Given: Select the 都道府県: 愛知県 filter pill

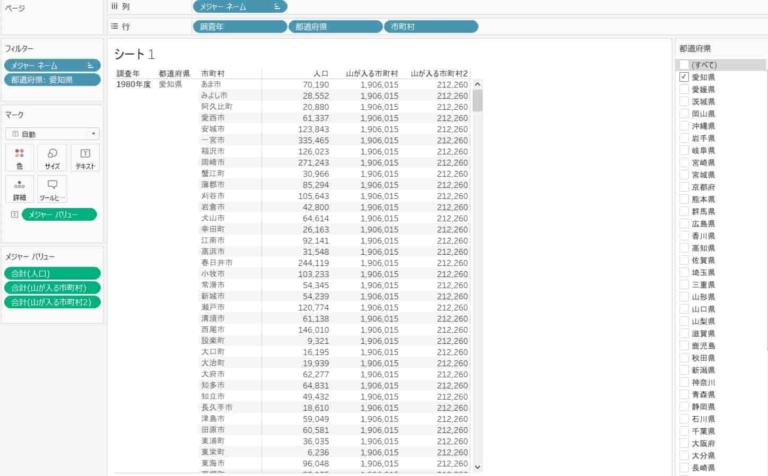Looking at the screenshot, I should coord(52,79).
